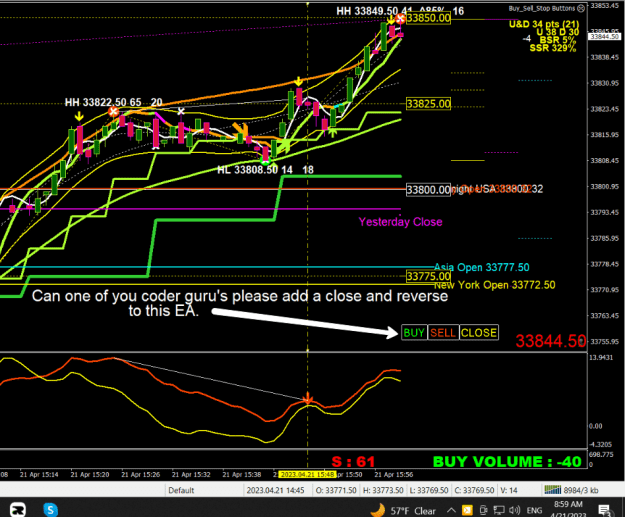This screenshot has height=517, width=625.
Task: Click the V: 14 volume status entry
Action: (x=509, y=490)
